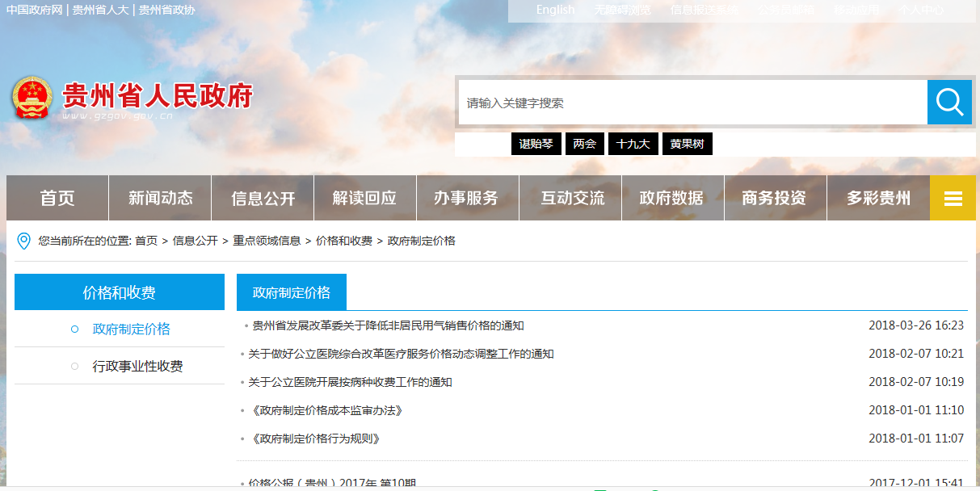
Task: Select the 谌贻琴 hot search tag
Action: 536,144
